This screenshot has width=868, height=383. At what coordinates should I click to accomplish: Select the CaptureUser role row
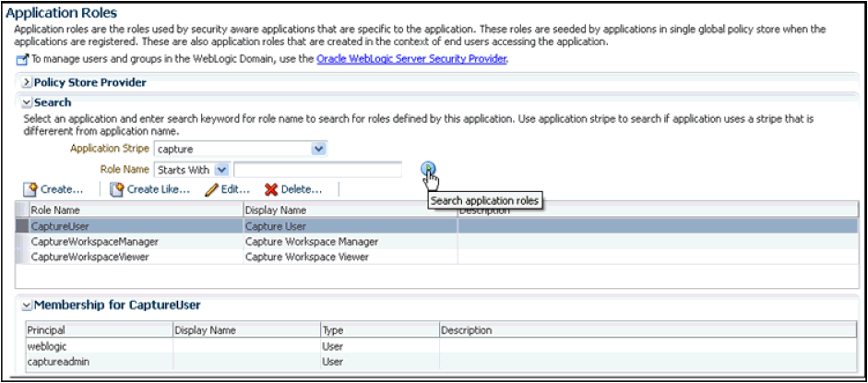(x=437, y=226)
